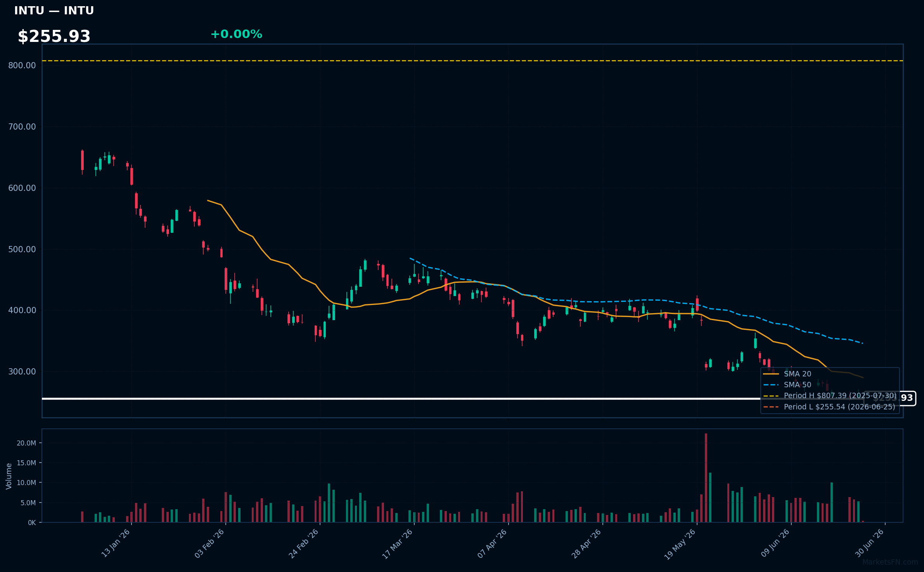Click the orange SMA 20 legend line swatch

coord(771,374)
